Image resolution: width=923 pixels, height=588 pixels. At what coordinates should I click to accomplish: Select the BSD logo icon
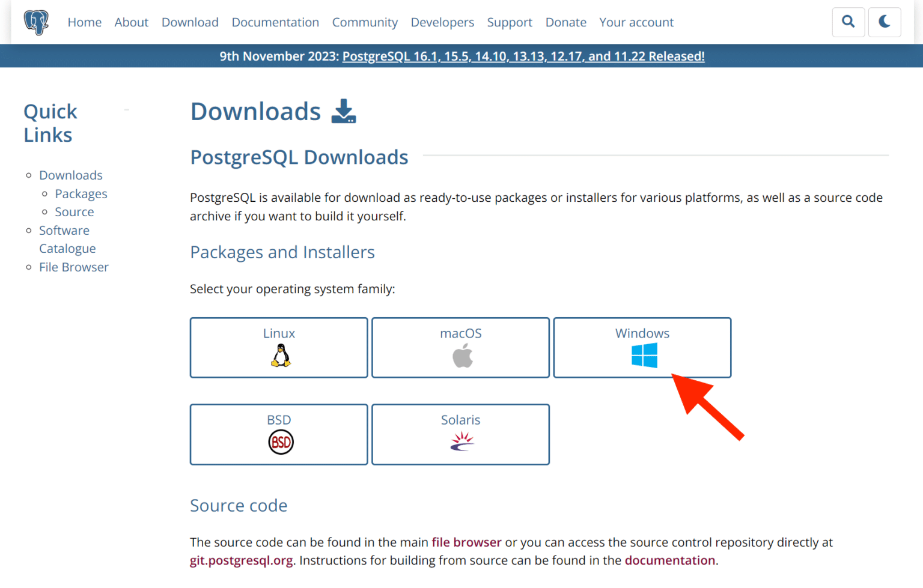tap(281, 443)
